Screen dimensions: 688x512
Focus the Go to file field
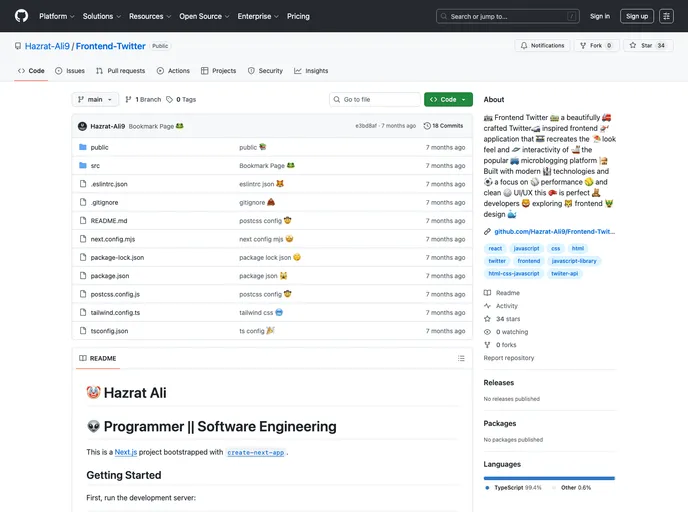click(375, 100)
